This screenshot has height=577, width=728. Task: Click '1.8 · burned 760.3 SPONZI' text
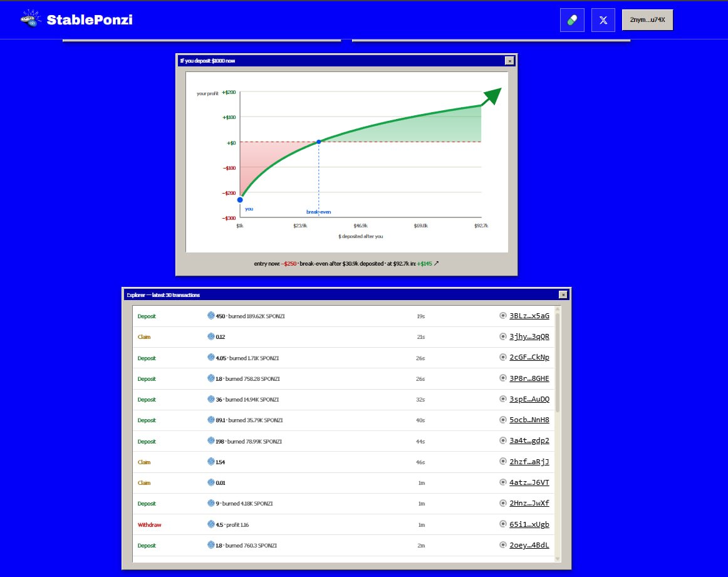click(246, 546)
